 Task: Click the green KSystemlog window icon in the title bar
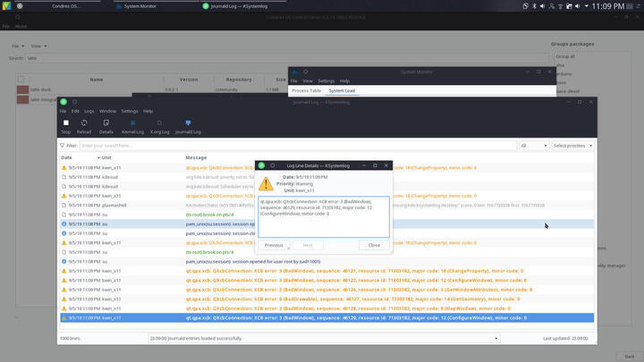[x=64, y=102]
